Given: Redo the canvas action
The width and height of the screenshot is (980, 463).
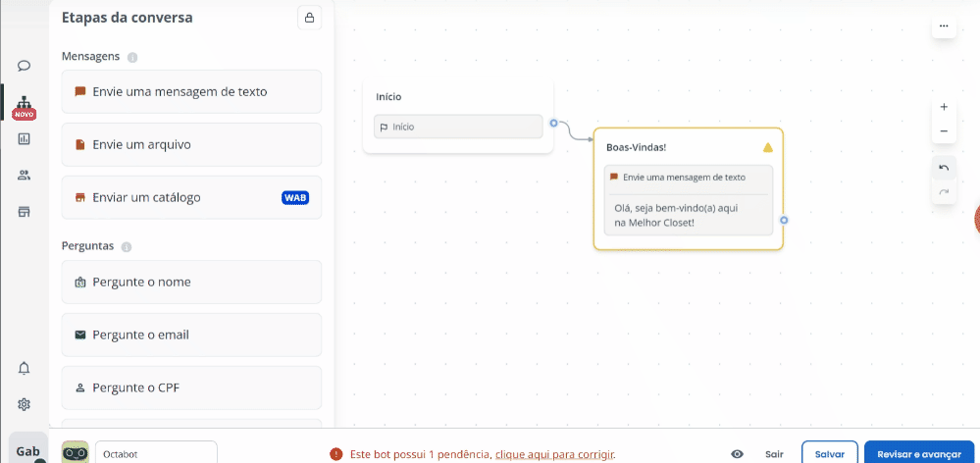Looking at the screenshot, I should coord(944,192).
